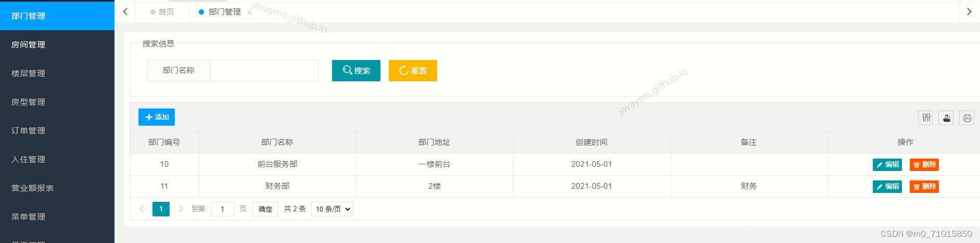Click department number cell 10

[164, 164]
